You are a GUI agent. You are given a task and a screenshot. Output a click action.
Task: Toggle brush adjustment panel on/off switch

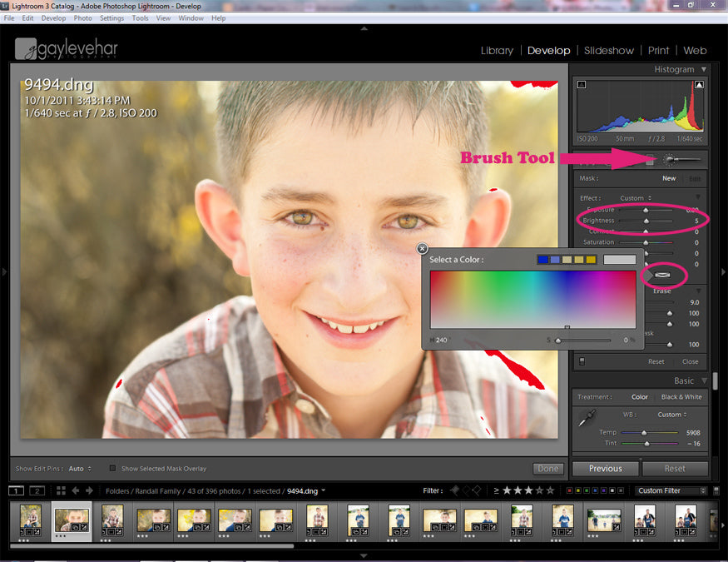[x=582, y=361]
